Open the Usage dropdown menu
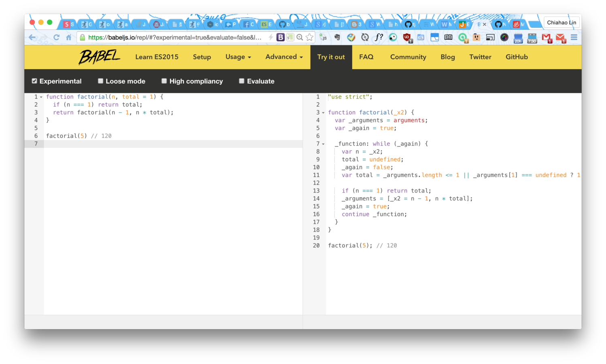606x364 pixels. click(x=238, y=57)
